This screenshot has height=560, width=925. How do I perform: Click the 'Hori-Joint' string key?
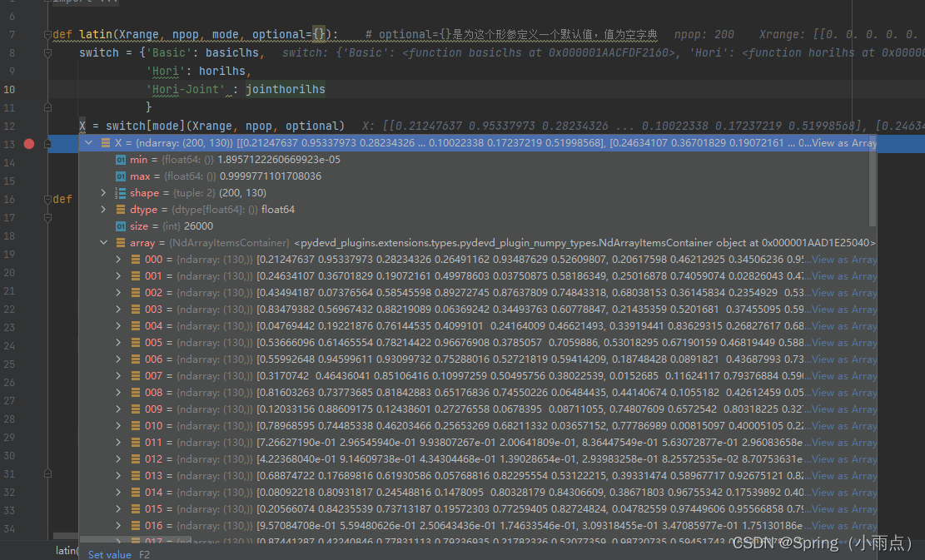185,89
